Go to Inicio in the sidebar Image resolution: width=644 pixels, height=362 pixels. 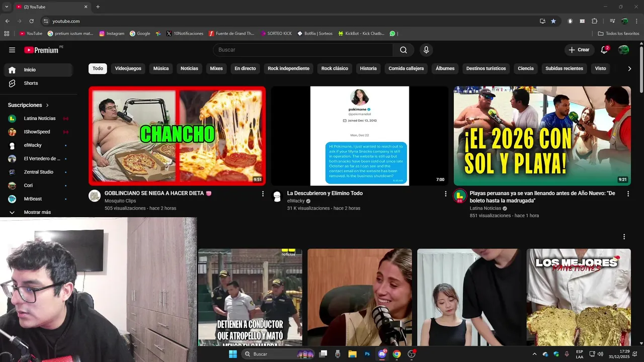tap(38, 70)
